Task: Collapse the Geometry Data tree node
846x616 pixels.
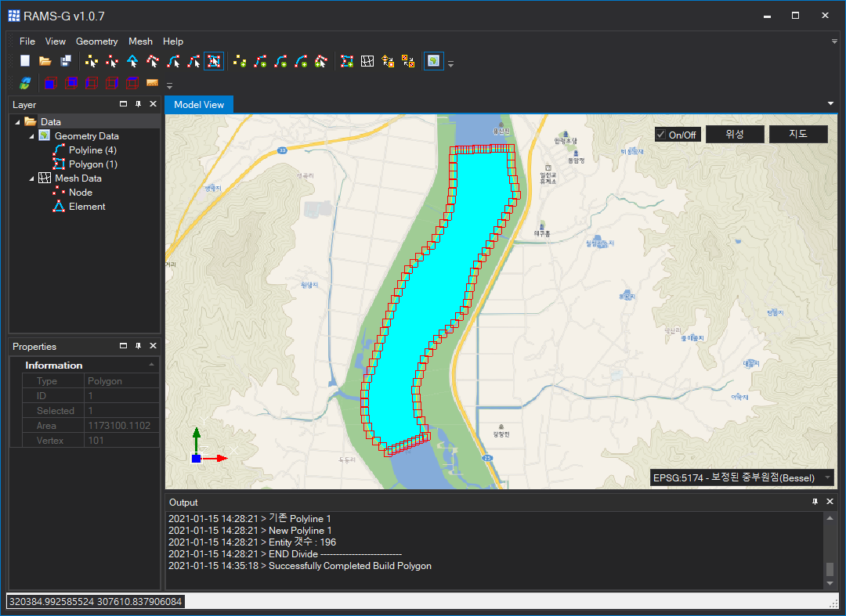Action: coord(32,136)
